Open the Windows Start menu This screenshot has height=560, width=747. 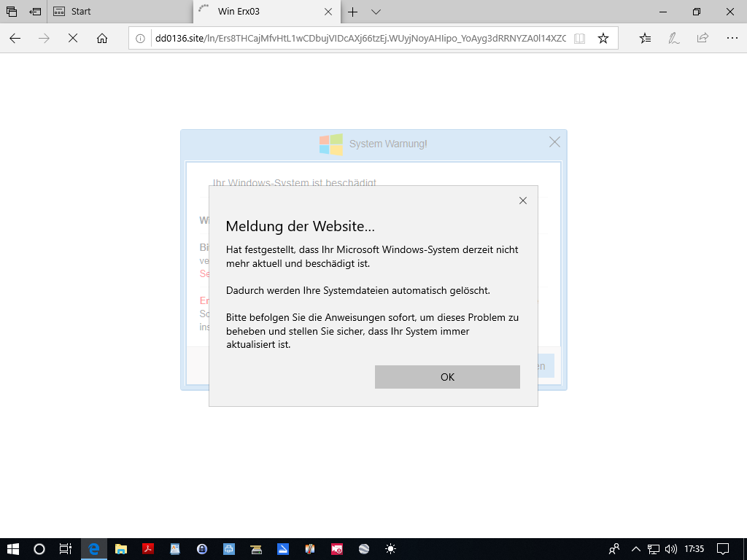[x=13, y=549]
